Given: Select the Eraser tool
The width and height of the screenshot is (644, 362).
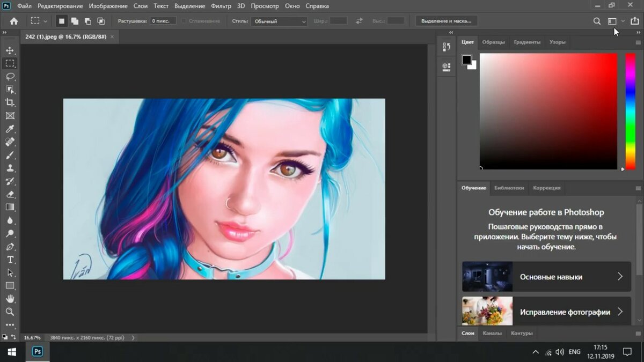Looking at the screenshot, I should [10, 194].
